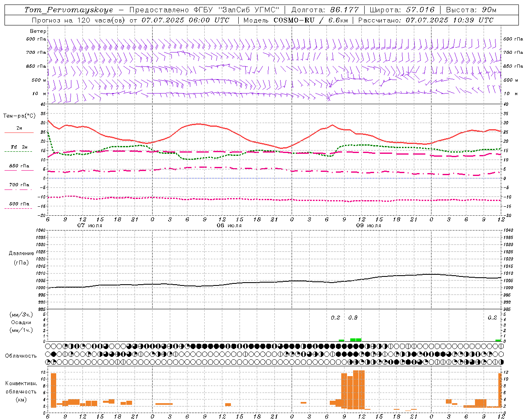Click the '08 июля' date label
The height and width of the screenshot is (420, 525).
229,226
